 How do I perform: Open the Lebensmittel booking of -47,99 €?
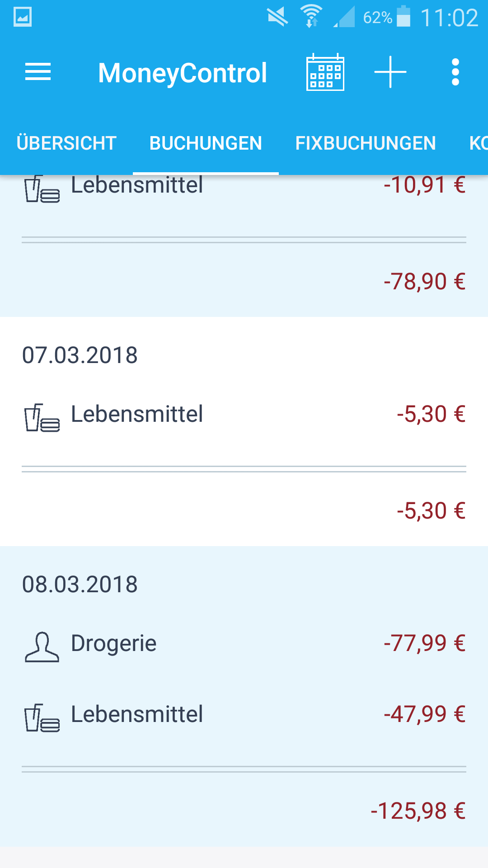pyautogui.click(x=244, y=714)
